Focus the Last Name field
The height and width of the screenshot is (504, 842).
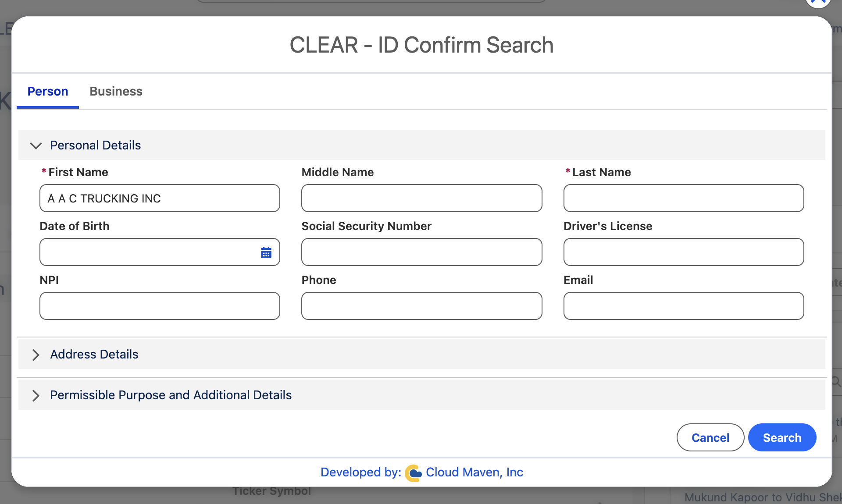(x=684, y=198)
